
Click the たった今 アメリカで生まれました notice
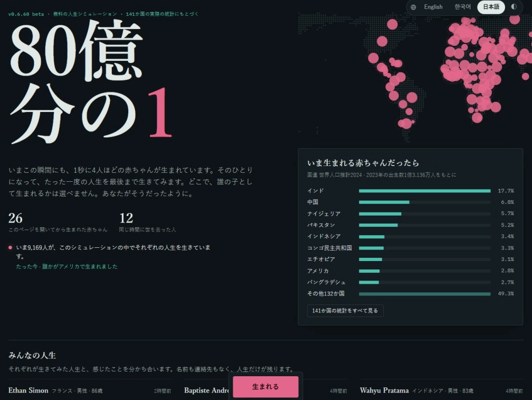(x=67, y=266)
